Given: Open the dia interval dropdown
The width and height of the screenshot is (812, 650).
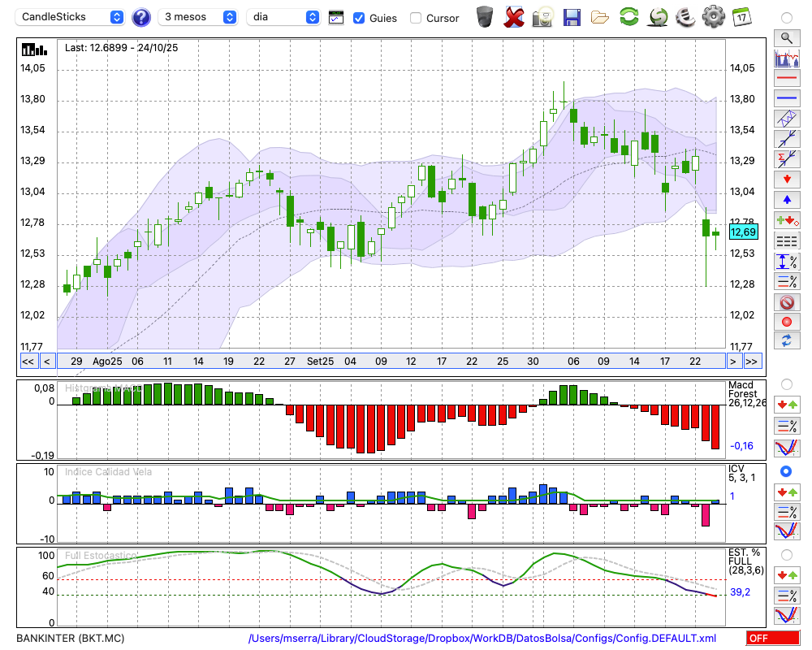Looking at the screenshot, I should [283, 17].
